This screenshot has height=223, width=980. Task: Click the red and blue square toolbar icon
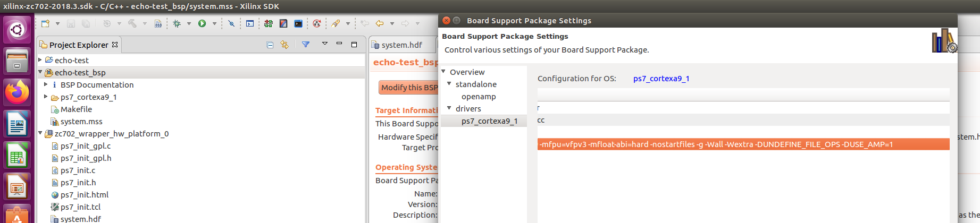283,23
